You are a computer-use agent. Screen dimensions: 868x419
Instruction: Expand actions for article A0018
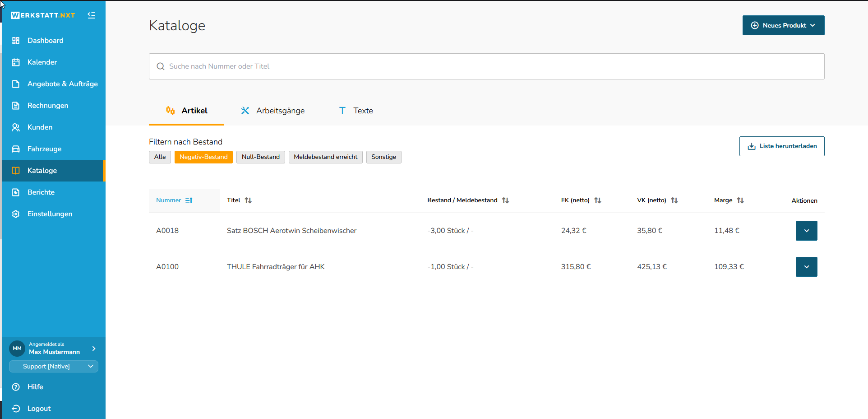point(807,231)
